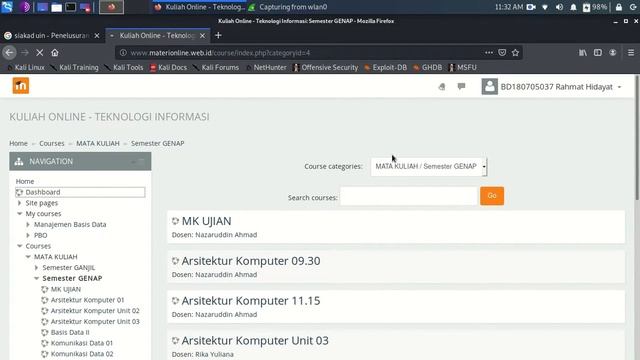
Task: Click the Courses breadcrumb link
Action: click(52, 143)
